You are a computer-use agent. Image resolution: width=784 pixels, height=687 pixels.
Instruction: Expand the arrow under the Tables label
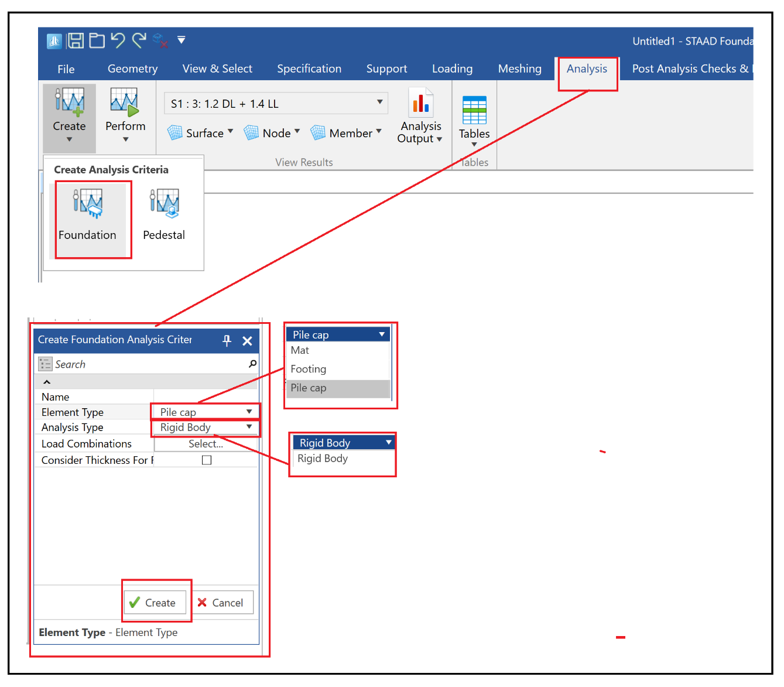[474, 145]
